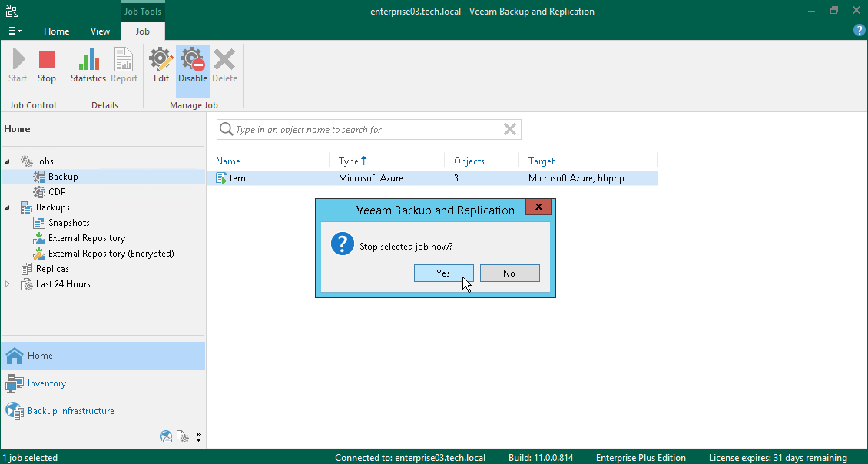This screenshot has width=868, height=464.
Task: Collapse the Backups tree node
Action: click(7, 207)
